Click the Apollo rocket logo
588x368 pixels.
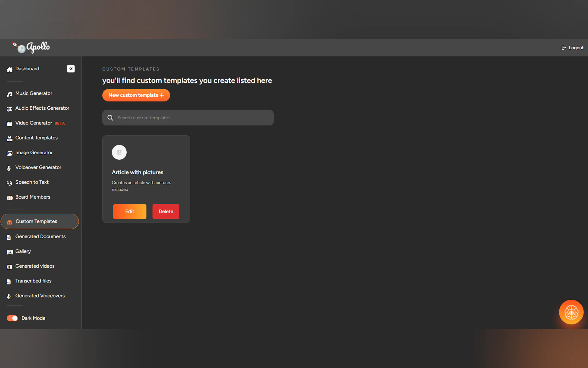pos(31,47)
